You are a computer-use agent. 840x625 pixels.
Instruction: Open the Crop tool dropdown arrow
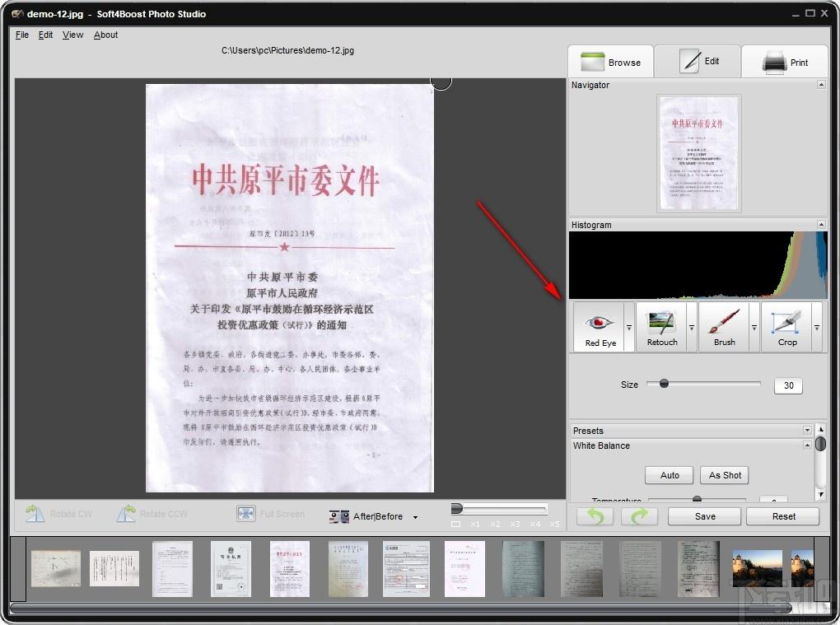[x=817, y=327]
